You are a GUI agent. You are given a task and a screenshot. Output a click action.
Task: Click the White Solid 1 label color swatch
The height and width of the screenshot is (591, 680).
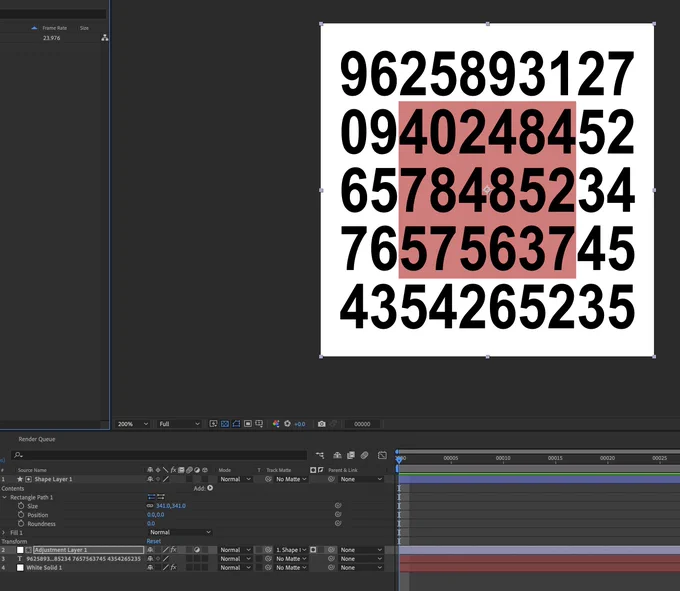tap(20, 568)
